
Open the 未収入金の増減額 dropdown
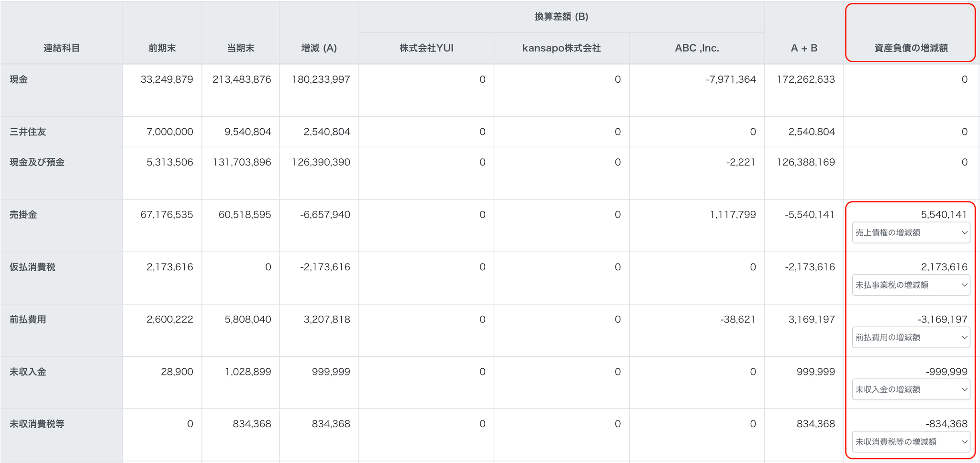point(911,390)
